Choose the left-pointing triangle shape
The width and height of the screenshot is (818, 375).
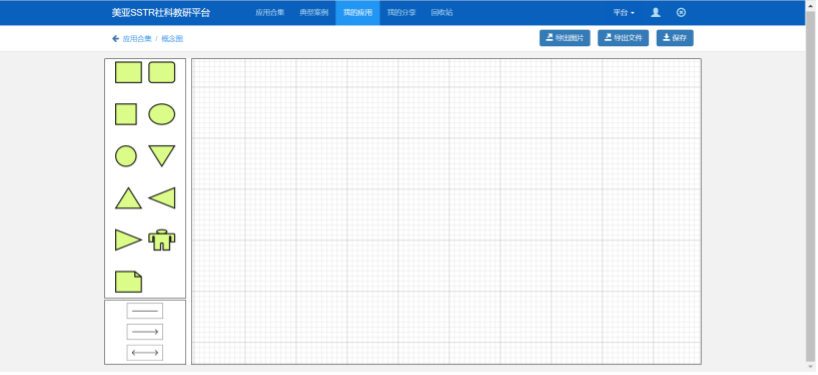[162, 198]
